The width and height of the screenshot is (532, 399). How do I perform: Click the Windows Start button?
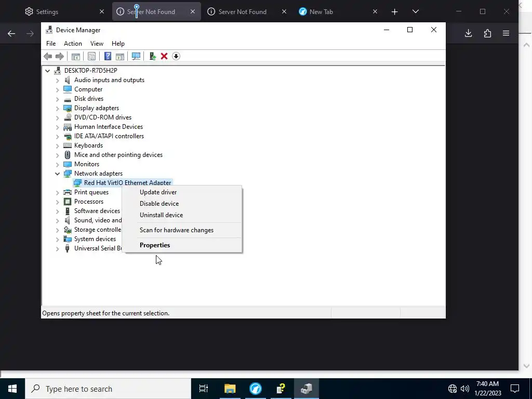coord(12,389)
